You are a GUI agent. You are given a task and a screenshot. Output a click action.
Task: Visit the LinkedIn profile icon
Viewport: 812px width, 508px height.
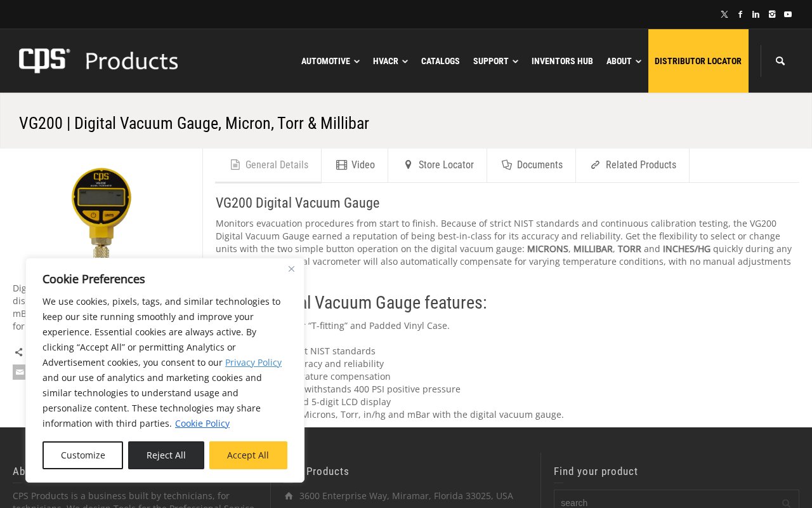756,15
